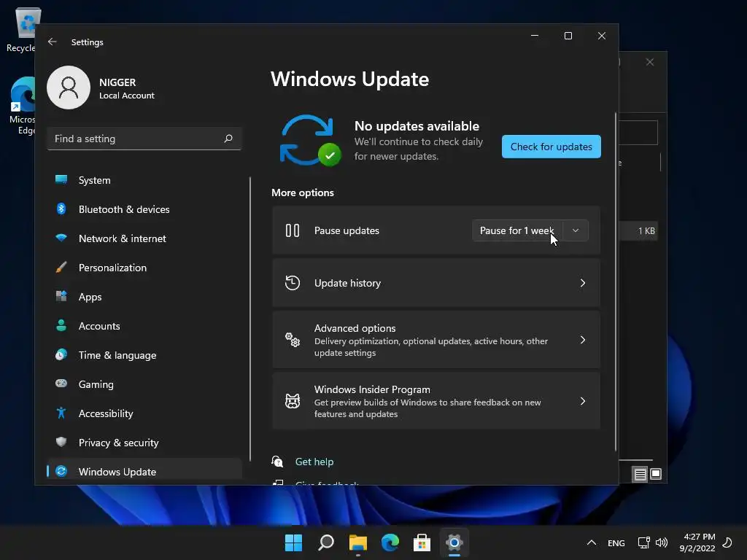Click the Windows Update page scrollbar
The height and width of the screenshot is (560, 747).
pos(616,282)
